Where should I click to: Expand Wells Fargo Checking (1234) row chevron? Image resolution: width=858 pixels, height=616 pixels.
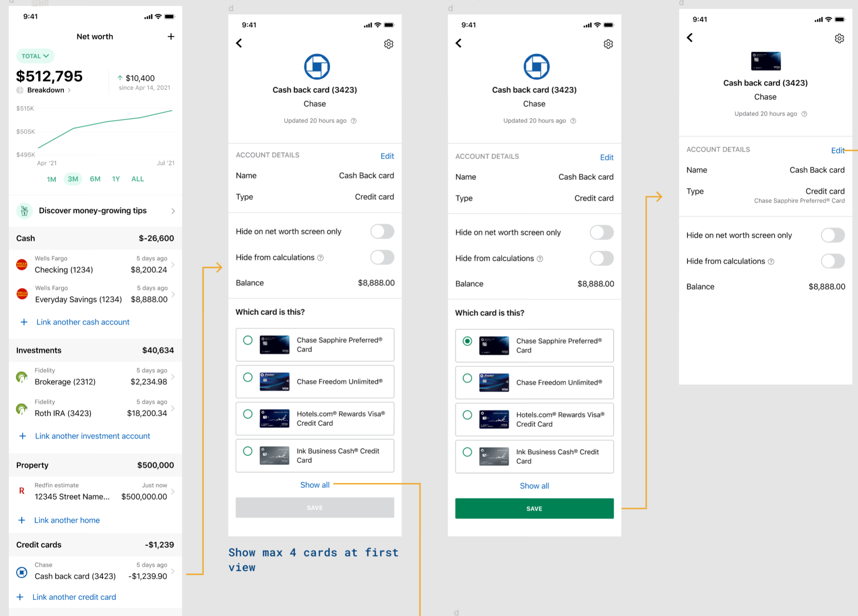pyautogui.click(x=173, y=264)
